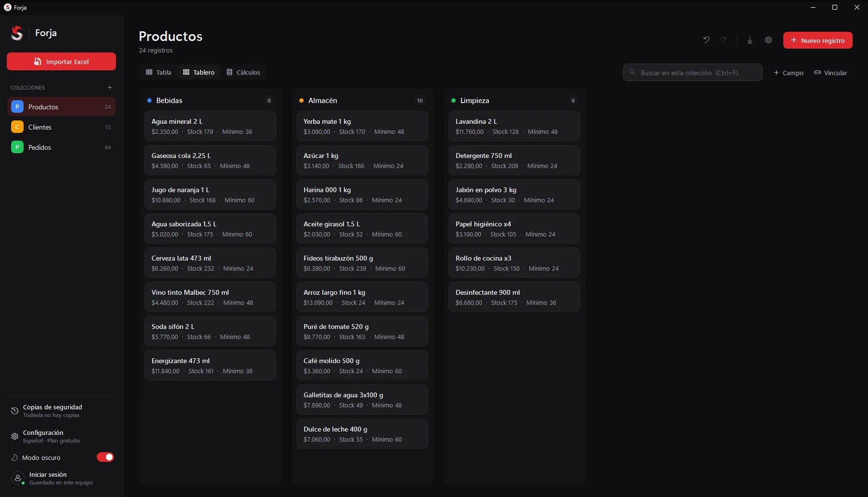
Task: Select the Tablero view tab
Action: click(199, 72)
